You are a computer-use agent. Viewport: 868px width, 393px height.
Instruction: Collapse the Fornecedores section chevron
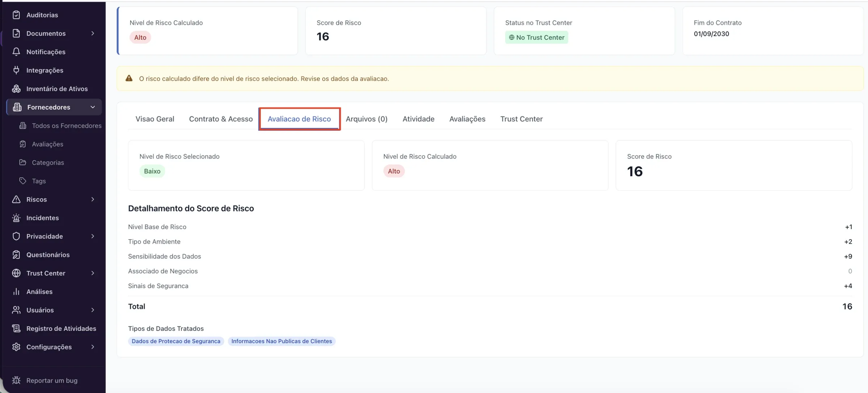(93, 107)
